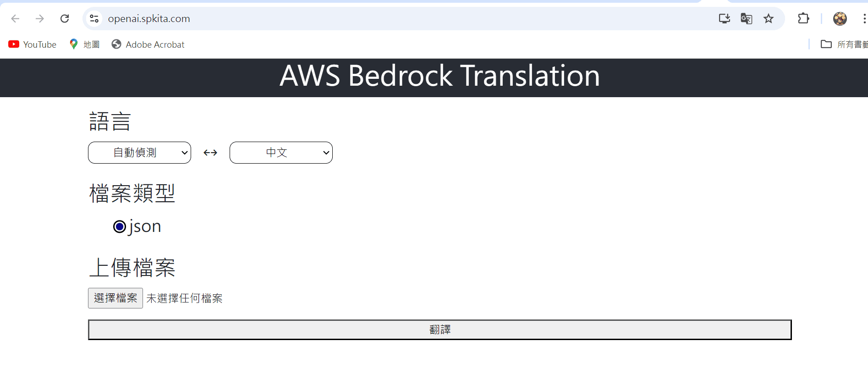Reload the current page
The height and width of the screenshot is (374, 868).
pos(65,19)
